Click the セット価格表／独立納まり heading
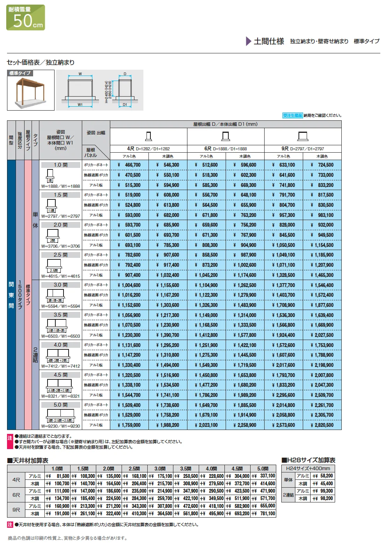This screenshot has width=392, height=548. [41, 62]
